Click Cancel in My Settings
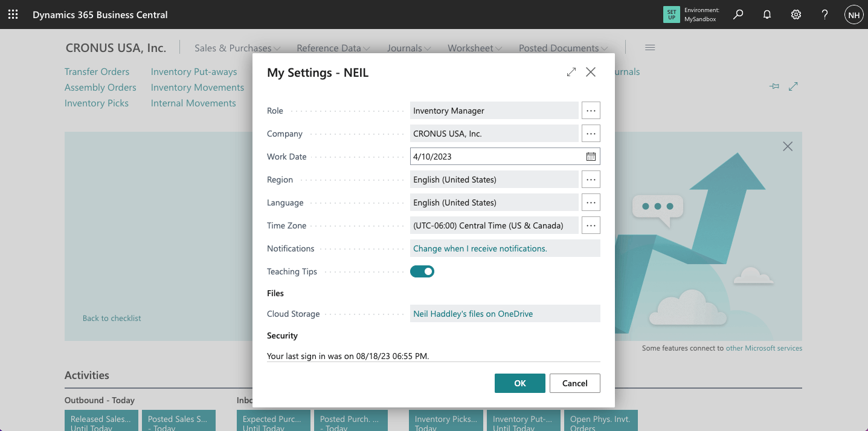The width and height of the screenshot is (868, 431). coord(575,383)
